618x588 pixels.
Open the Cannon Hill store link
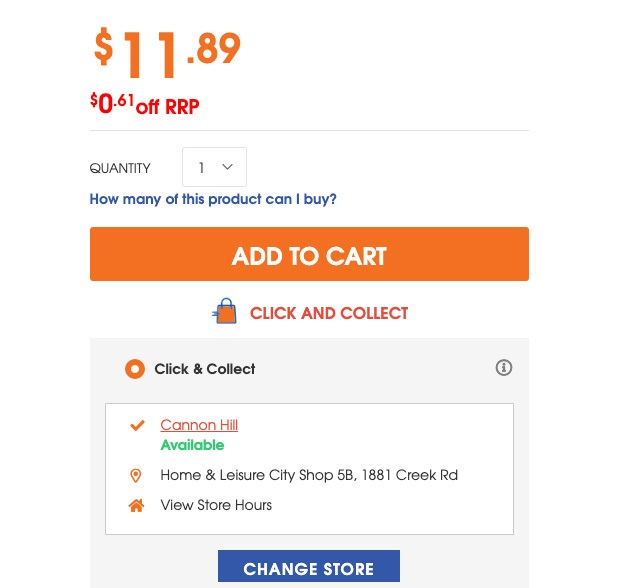pyautogui.click(x=199, y=425)
